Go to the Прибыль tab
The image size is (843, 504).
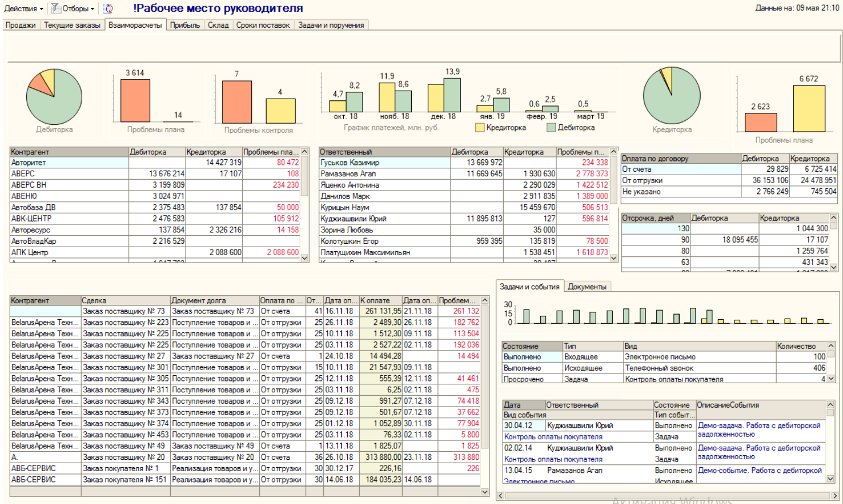point(185,25)
